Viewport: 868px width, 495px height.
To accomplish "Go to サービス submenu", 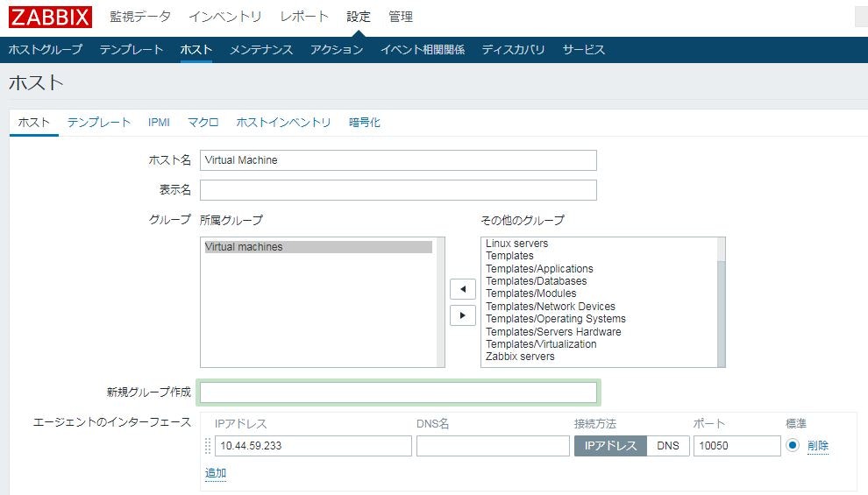I will (x=583, y=50).
